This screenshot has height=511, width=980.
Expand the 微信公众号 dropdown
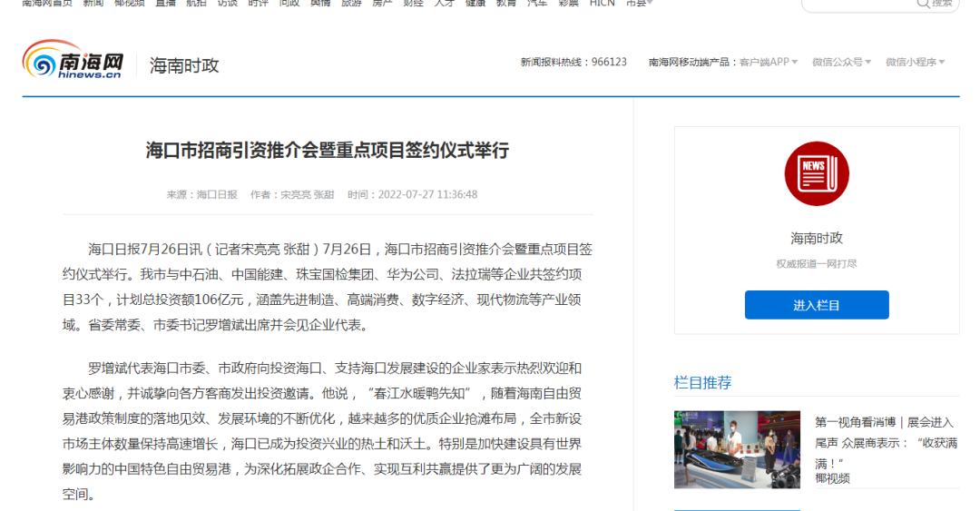point(841,62)
